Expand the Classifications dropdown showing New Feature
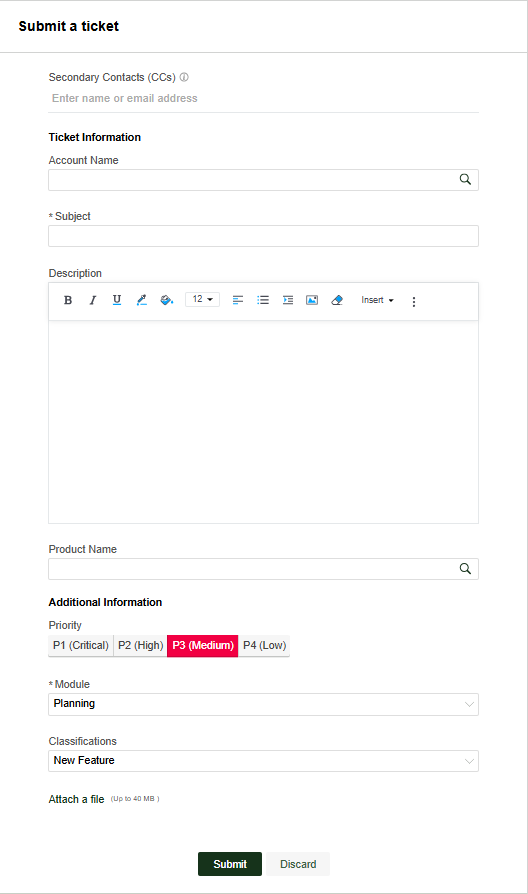This screenshot has width=528, height=894. coord(263,761)
